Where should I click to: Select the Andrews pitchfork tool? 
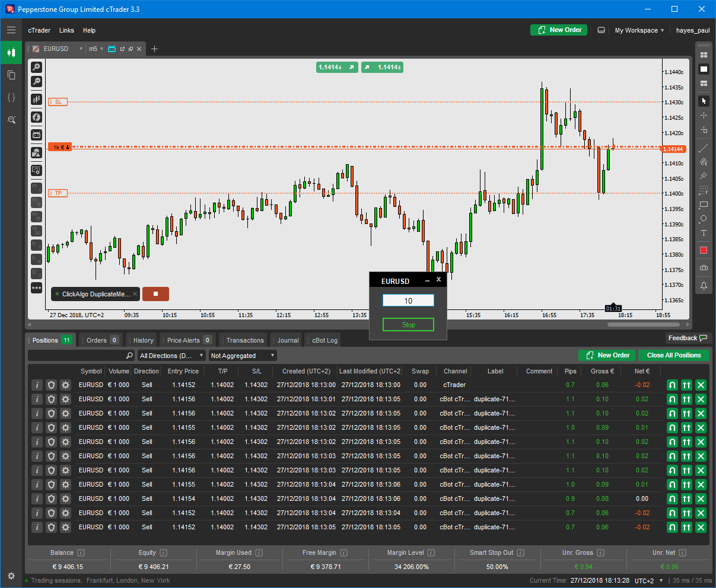704,176
